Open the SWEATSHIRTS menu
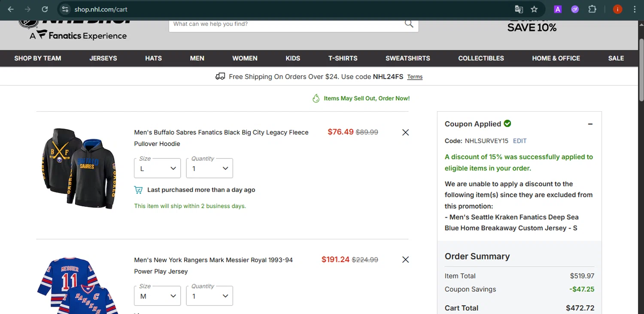Screen dimensions: 644x314 pyautogui.click(x=408, y=58)
